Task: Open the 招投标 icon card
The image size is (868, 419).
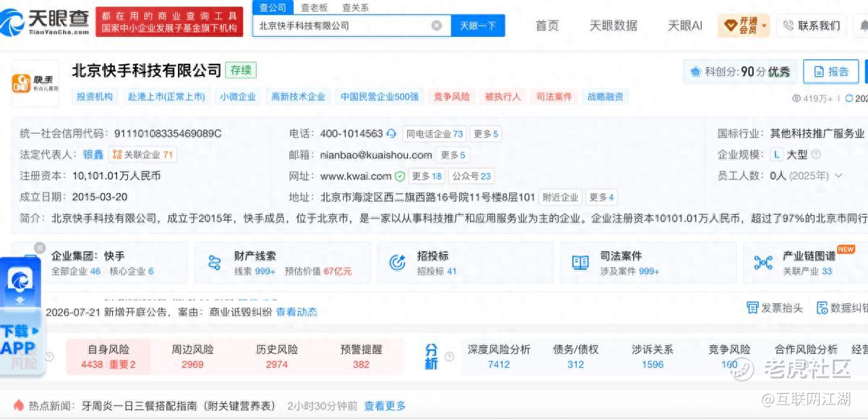Action: point(397,263)
